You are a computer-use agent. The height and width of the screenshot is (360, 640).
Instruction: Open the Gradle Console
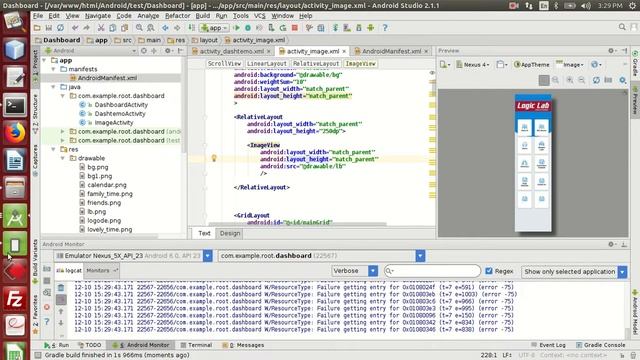tap(600, 345)
